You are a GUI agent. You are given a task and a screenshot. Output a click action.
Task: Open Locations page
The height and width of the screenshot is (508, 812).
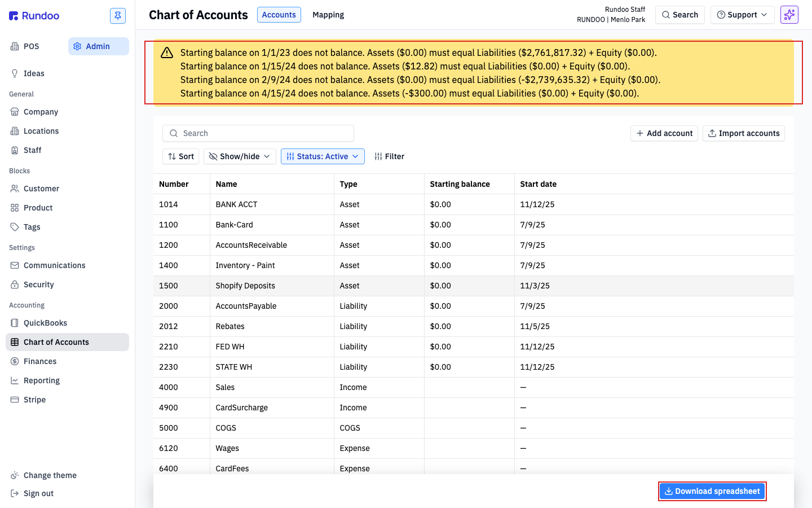[x=67, y=131]
